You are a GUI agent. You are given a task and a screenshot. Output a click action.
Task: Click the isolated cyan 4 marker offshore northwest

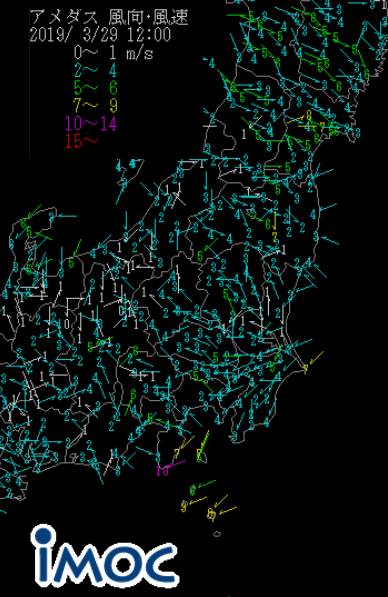[x=212, y=63]
